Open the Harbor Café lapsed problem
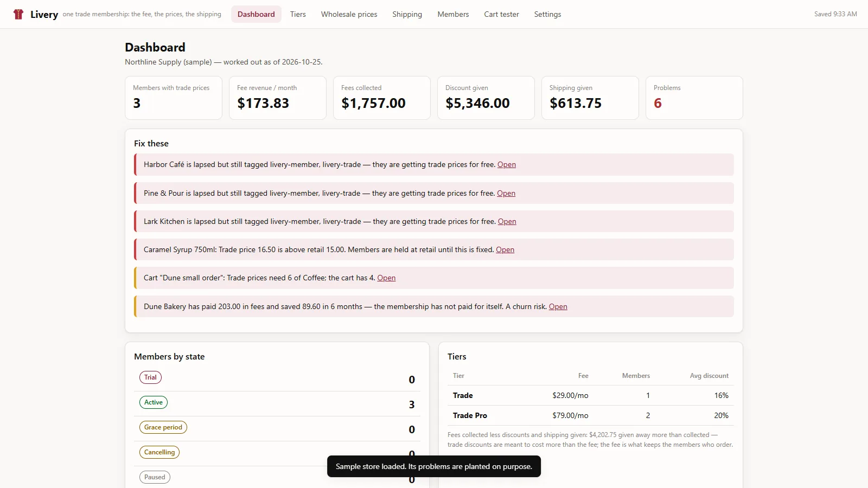This screenshot has height=488, width=868. [x=507, y=165]
